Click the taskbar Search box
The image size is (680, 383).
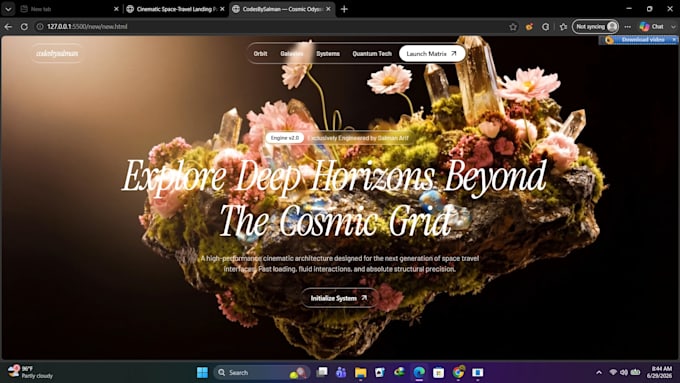[x=262, y=372]
